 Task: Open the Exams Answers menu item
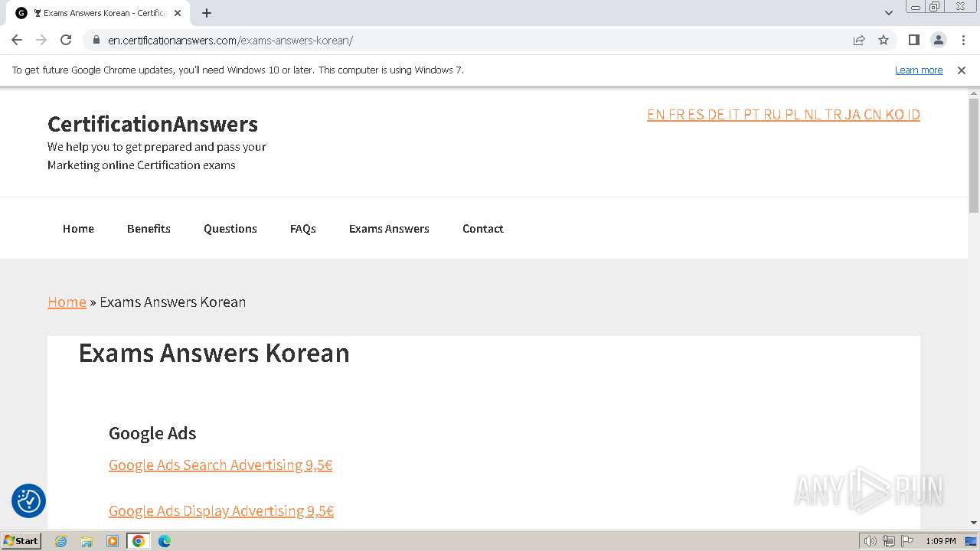click(389, 229)
